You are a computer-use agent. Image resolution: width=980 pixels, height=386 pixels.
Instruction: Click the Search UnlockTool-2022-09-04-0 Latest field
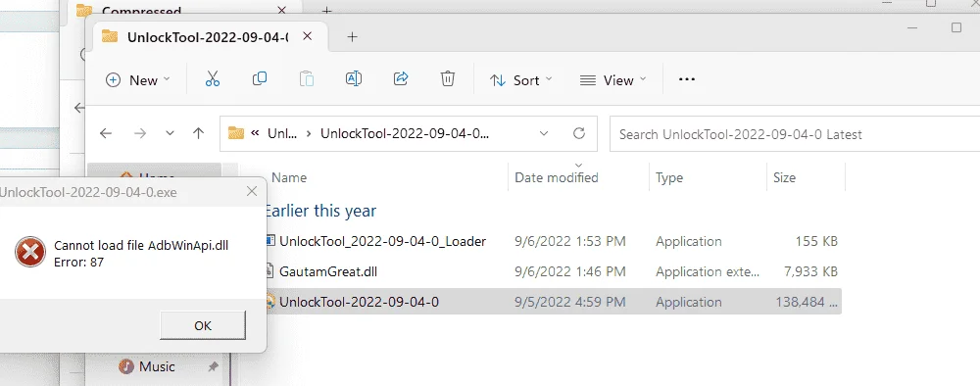795,133
